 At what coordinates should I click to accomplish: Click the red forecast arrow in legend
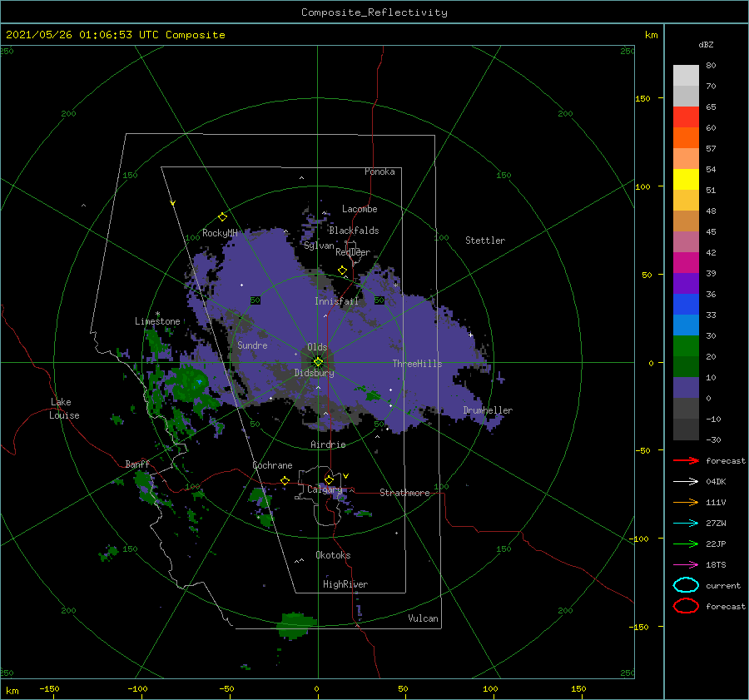(x=686, y=460)
